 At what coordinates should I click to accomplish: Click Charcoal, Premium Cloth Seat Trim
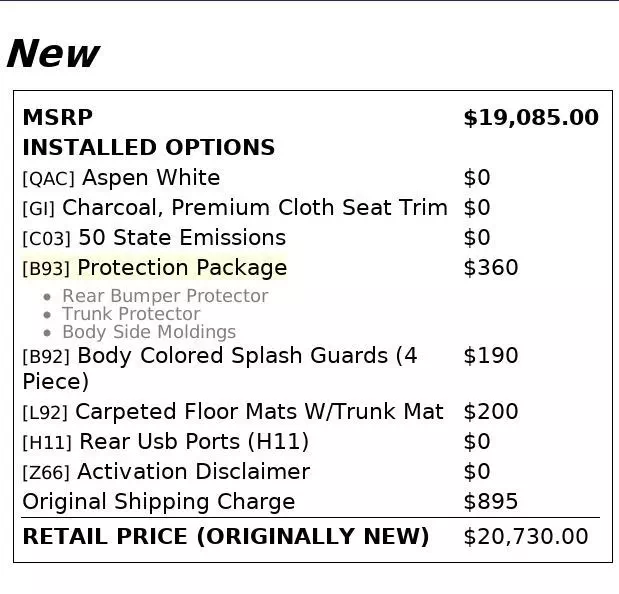pos(235,208)
